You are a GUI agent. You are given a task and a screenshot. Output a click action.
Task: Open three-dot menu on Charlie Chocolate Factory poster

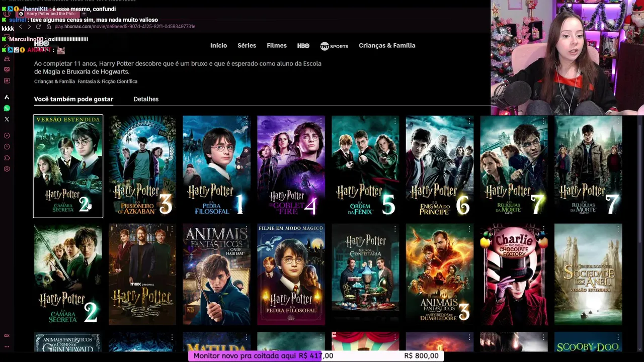coord(544,229)
